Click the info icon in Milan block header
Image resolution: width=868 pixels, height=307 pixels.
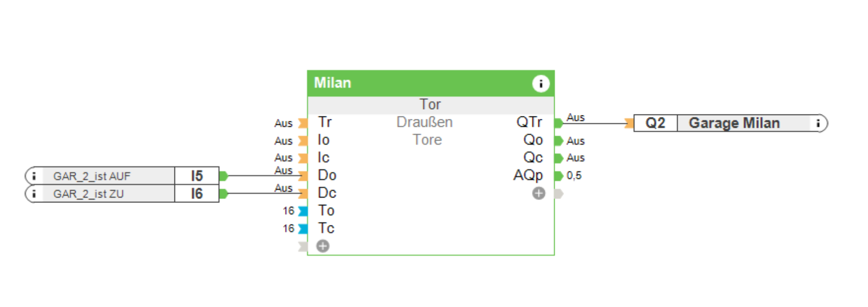click(x=540, y=83)
